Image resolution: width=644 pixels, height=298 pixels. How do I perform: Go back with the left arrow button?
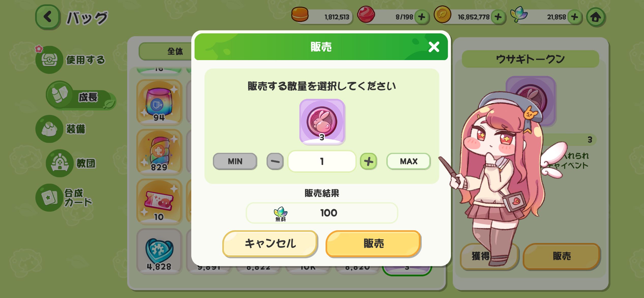[x=48, y=17]
